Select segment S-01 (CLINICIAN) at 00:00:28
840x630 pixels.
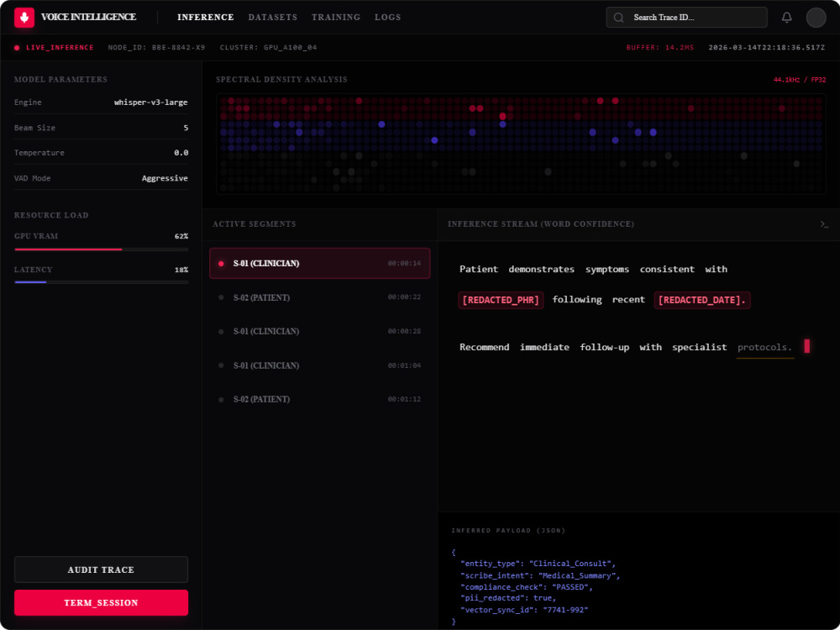[319, 331]
